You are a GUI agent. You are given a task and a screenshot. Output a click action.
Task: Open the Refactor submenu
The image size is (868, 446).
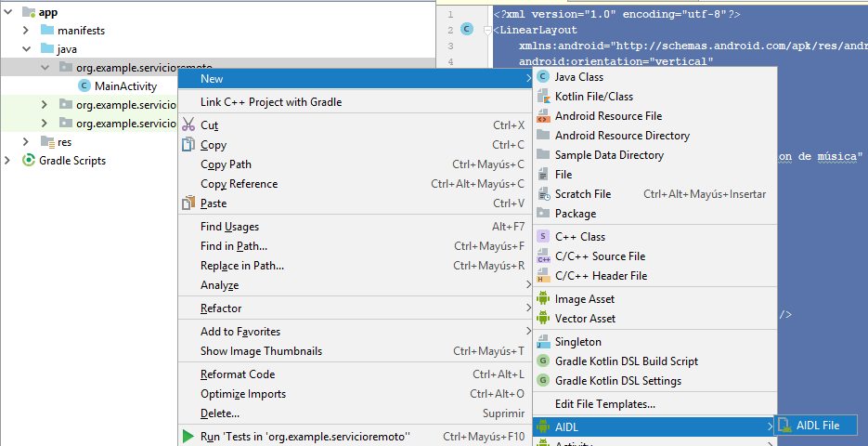coord(221,308)
